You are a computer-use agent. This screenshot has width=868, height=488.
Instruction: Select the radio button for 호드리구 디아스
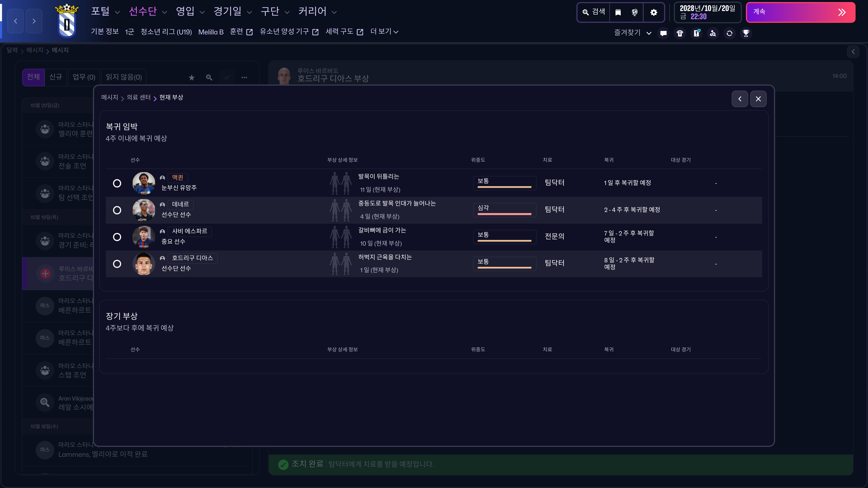pyautogui.click(x=117, y=264)
